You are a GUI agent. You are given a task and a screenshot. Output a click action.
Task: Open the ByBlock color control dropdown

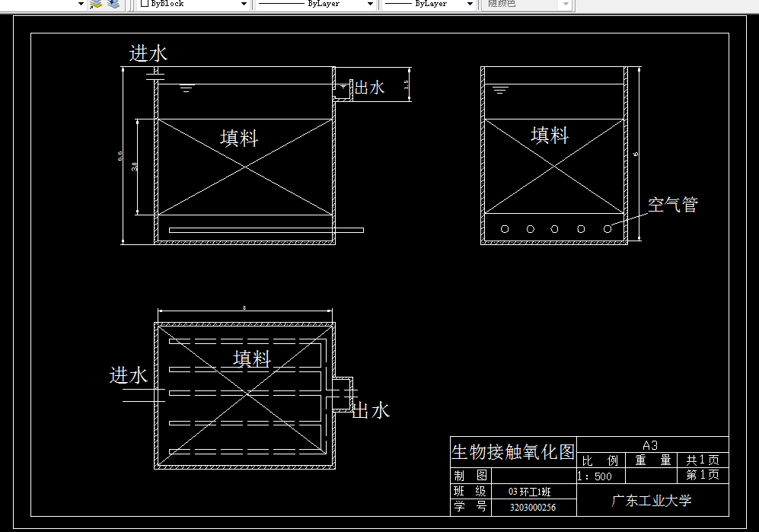pyautogui.click(x=244, y=4)
